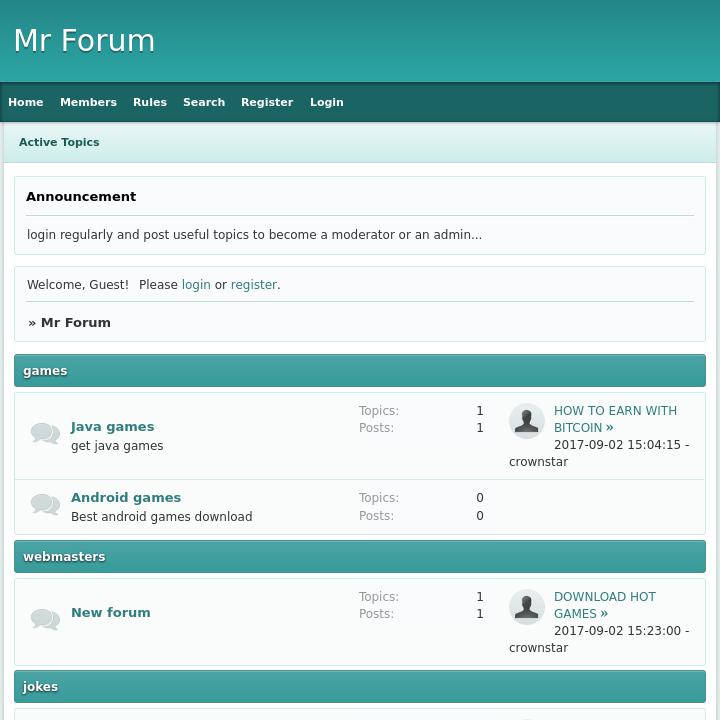
Task: Click the avatar beside HOW TO EARN WITH BITCOIN
Action: [527, 421]
